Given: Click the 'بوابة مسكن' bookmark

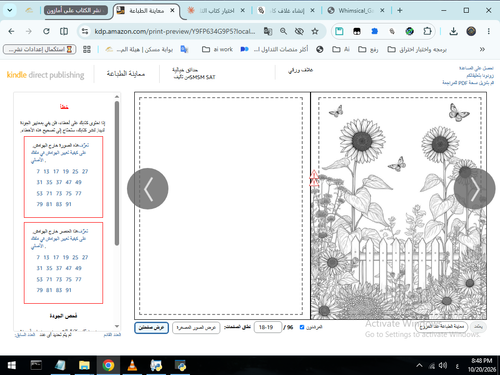Looking at the screenshot, I should [139, 49].
